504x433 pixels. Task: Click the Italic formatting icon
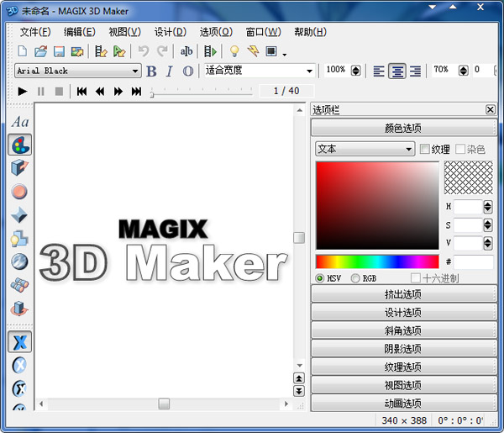pyautogui.click(x=169, y=71)
